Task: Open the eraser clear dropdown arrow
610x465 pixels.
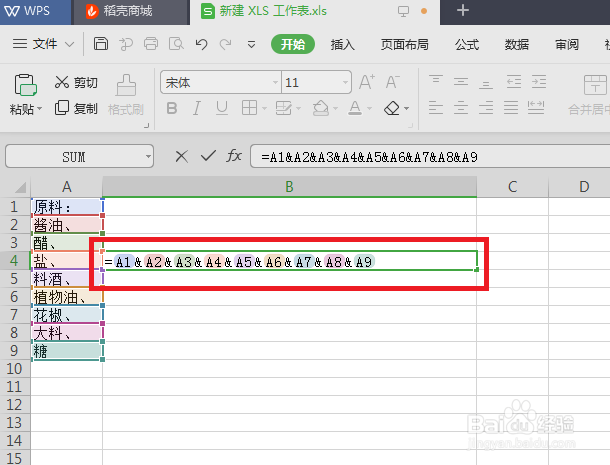Action: (x=407, y=108)
